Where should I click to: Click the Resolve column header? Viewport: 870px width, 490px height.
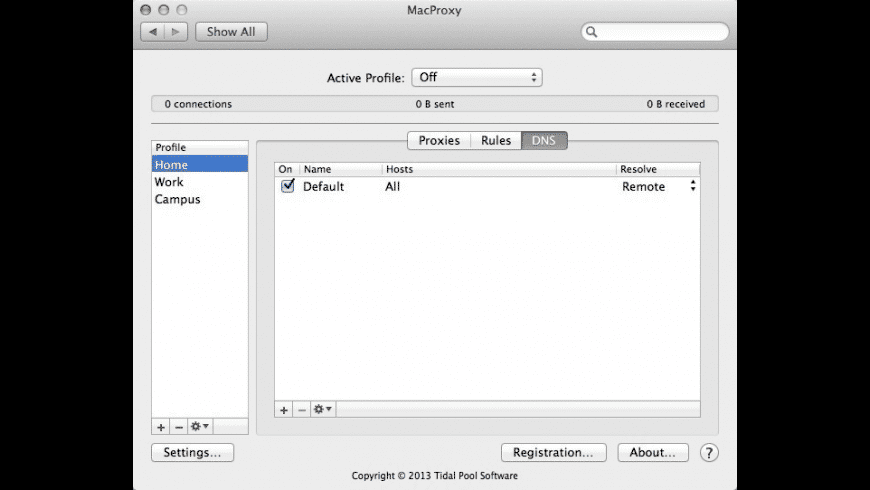tap(658, 169)
